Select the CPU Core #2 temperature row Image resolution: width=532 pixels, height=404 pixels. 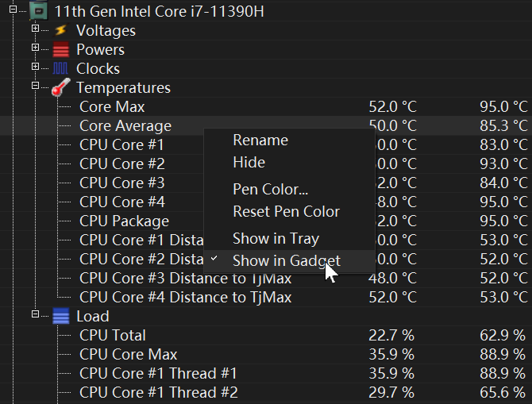(266, 164)
